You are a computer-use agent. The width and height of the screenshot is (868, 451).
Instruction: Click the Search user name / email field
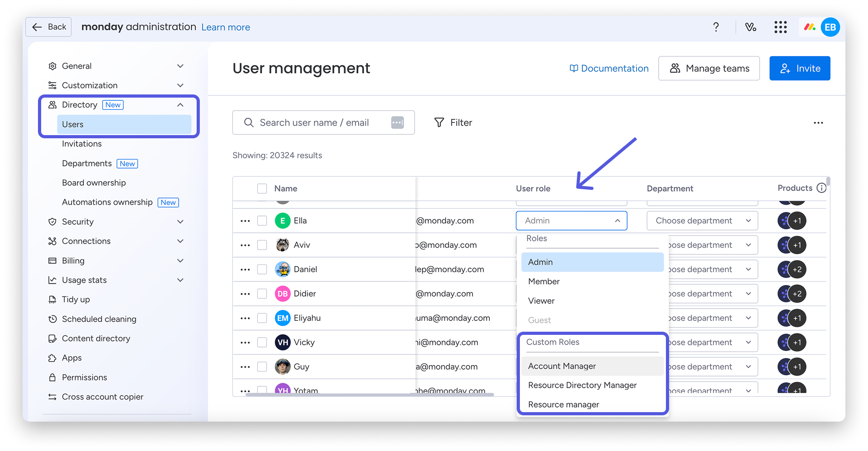click(323, 122)
